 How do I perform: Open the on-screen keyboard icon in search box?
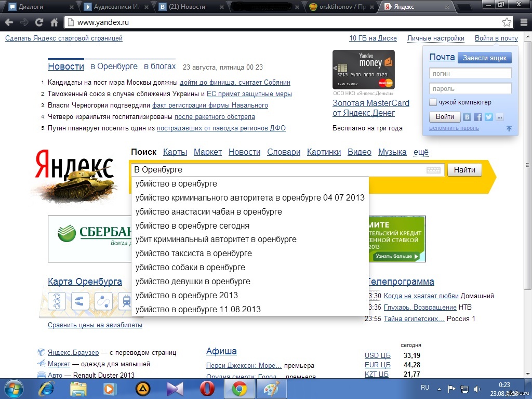[434, 170]
